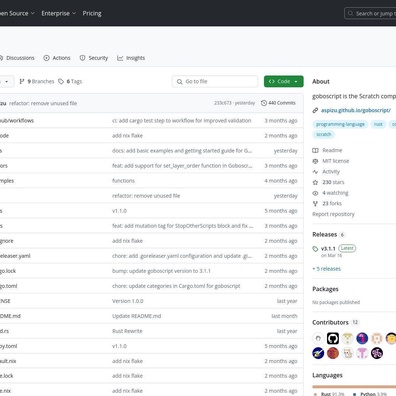
Task: Click the tag icon beside 6 Tags
Action: (61, 81)
